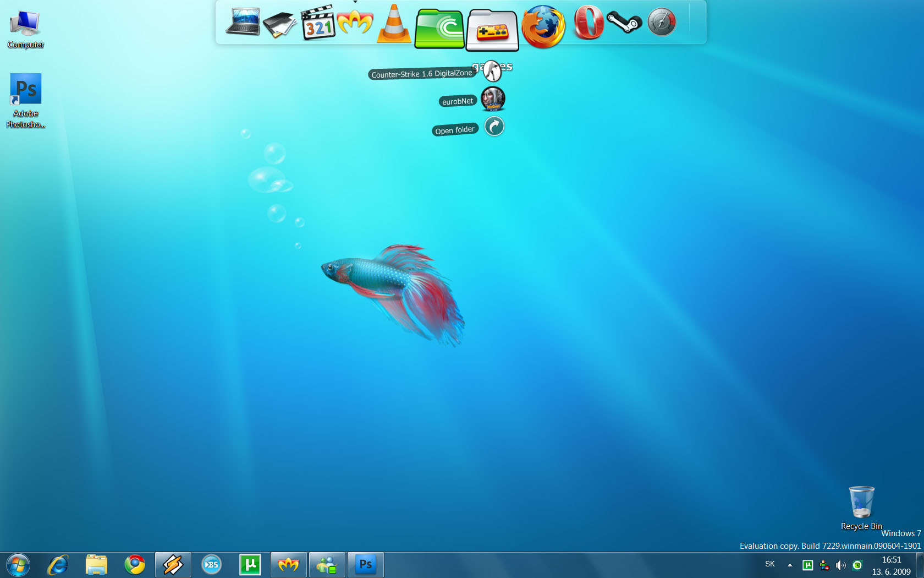Open uTorrent from the taskbar
This screenshot has width=924, height=578.
[250, 565]
